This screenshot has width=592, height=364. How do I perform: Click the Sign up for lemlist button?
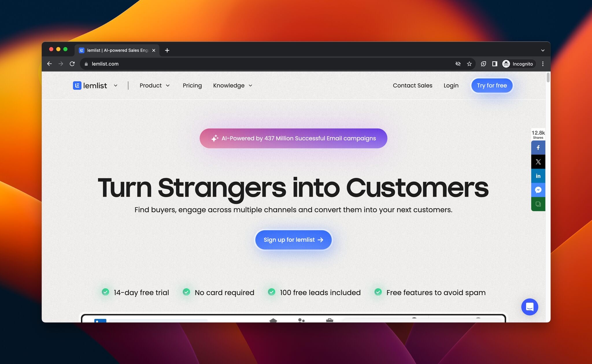(x=293, y=239)
